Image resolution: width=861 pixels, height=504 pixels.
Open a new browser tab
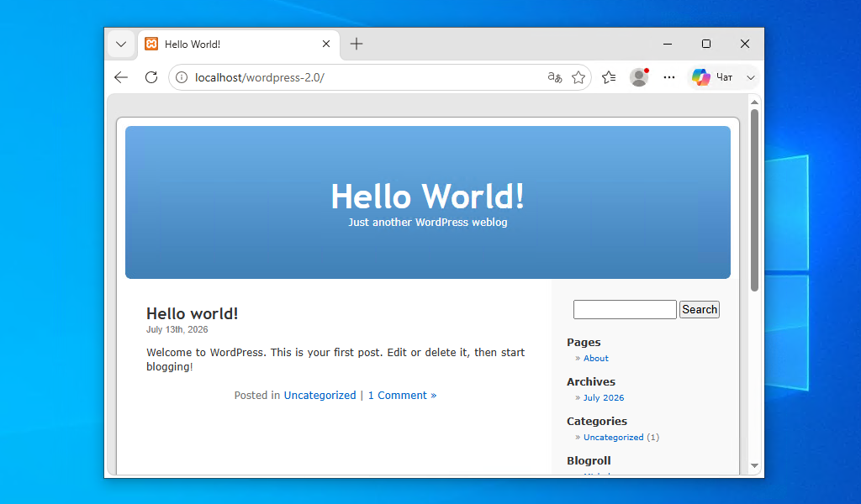pos(357,44)
